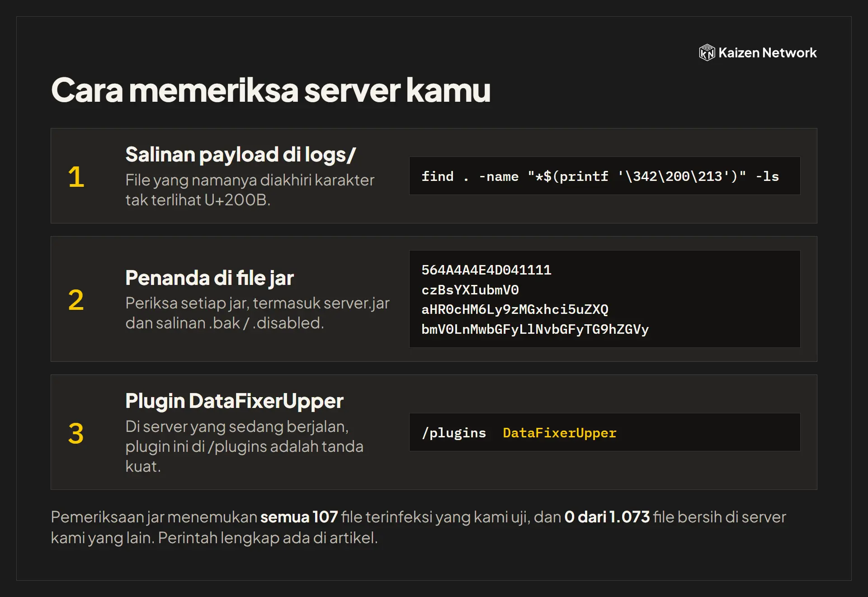Click description mentioning U+200B character
This screenshot has height=597, width=868.
250,190
